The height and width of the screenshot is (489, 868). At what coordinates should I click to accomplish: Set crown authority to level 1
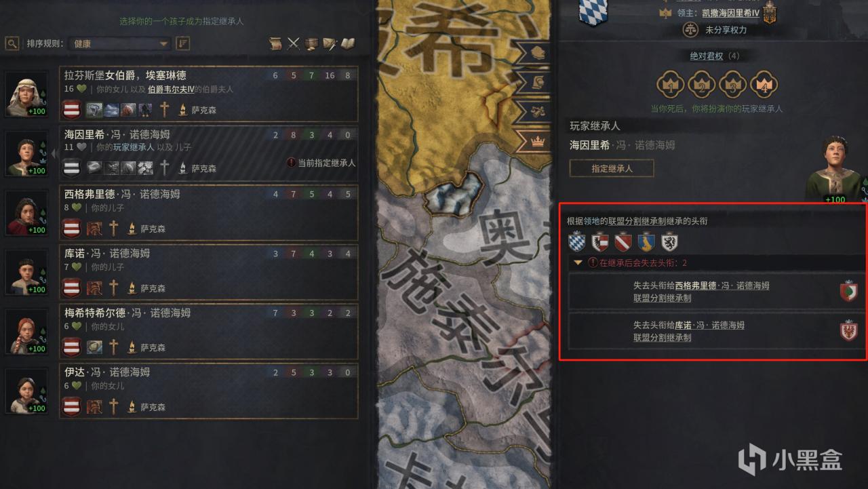(669, 85)
